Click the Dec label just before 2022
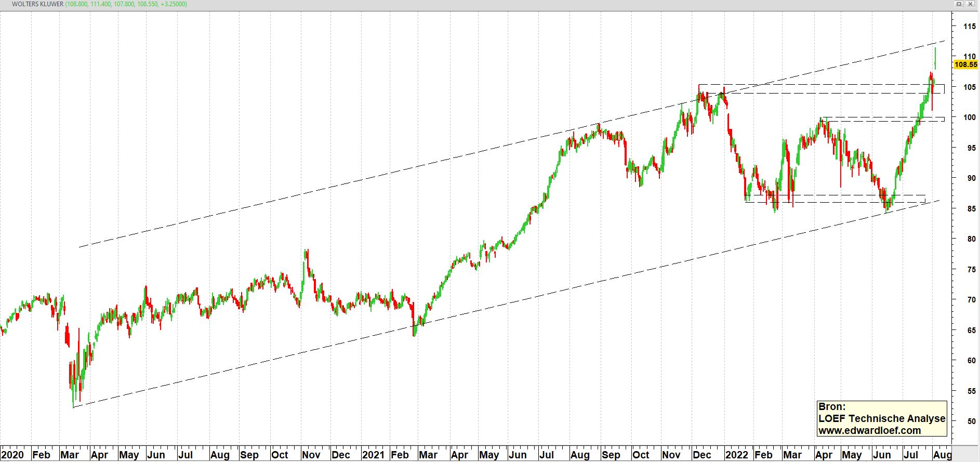Viewport: 980px width, 462px height. pyautogui.click(x=702, y=455)
